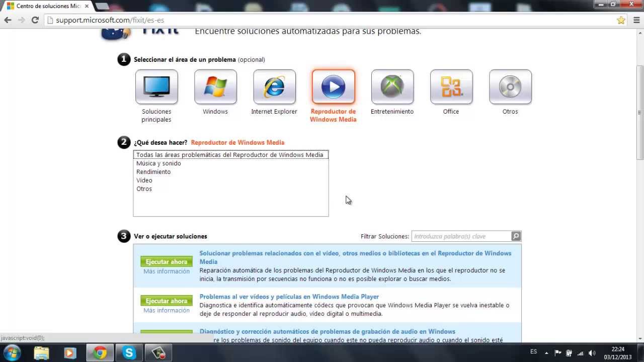Switch to Google Chrome in the taskbar
The height and width of the screenshot is (362, 644).
pos(100,353)
